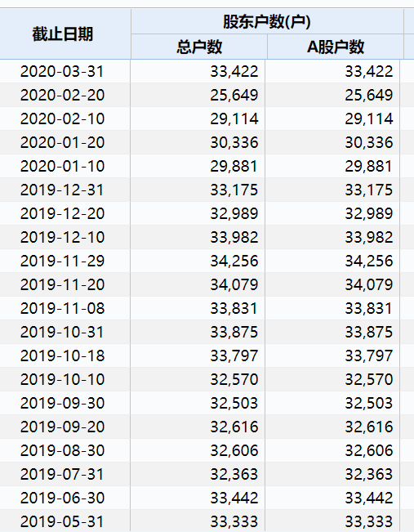The image size is (414, 532).
Task: Select the 2019-08-30 date cell
Action: [62, 450]
